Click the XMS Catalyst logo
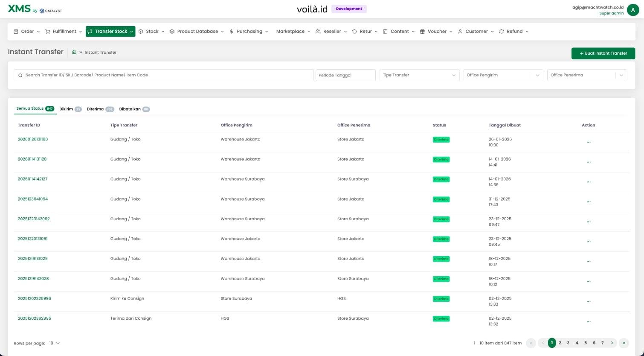This screenshot has width=644, height=356. (x=35, y=9)
